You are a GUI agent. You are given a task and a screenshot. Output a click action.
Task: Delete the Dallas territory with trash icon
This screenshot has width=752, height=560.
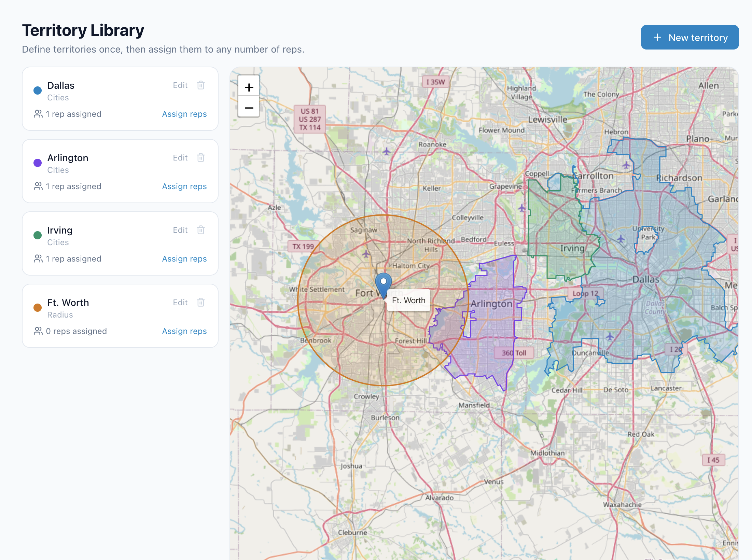201,85
